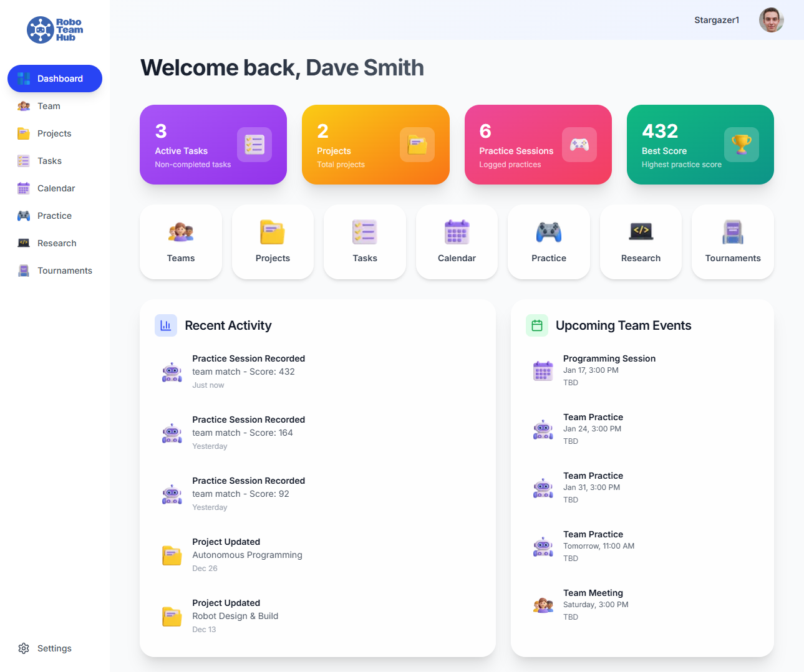Click the Practice tile in quick access
The image size is (804, 672).
[548, 242]
